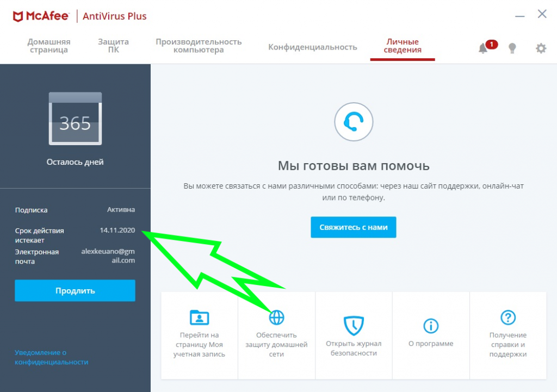Click the Свяжитесь с нами button
The width and height of the screenshot is (557, 392).
(x=354, y=227)
